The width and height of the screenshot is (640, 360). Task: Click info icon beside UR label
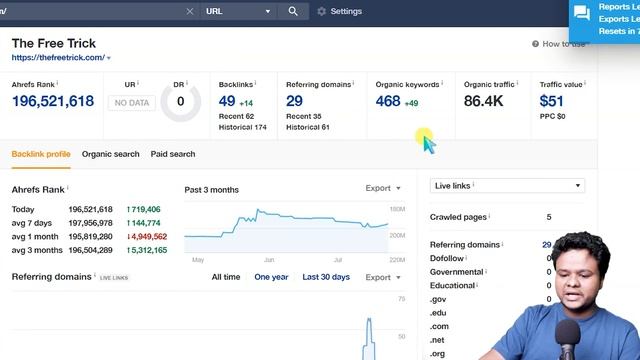coord(138,83)
